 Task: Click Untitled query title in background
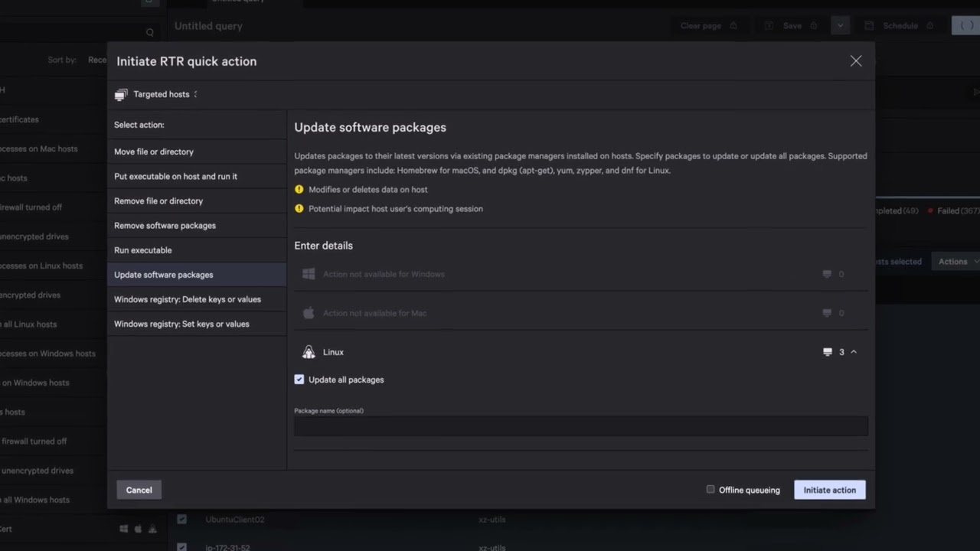click(x=208, y=26)
